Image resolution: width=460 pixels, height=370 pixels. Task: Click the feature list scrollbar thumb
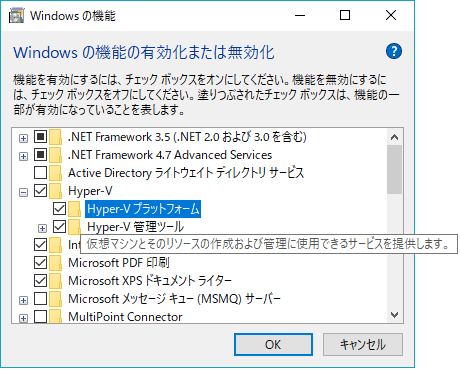tap(395, 169)
